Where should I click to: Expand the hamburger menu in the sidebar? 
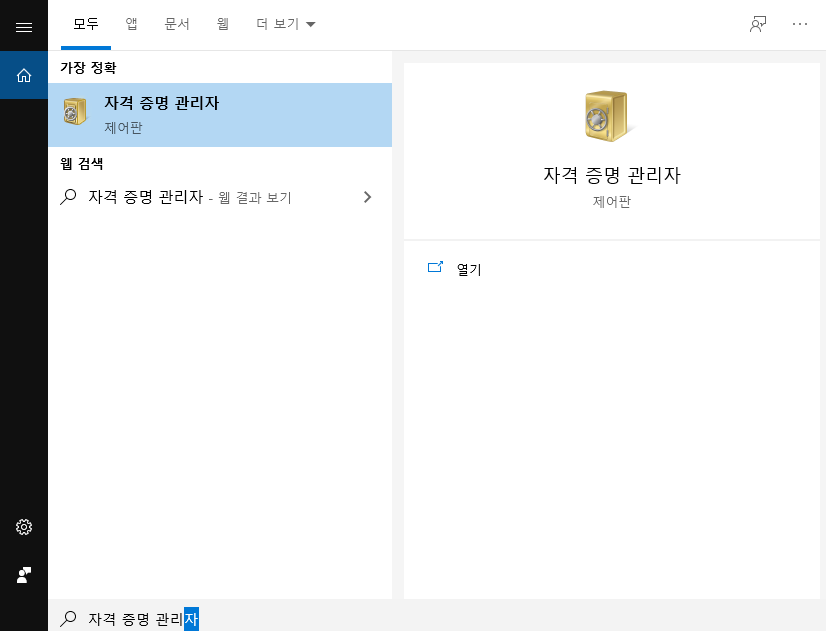pyautogui.click(x=24, y=27)
